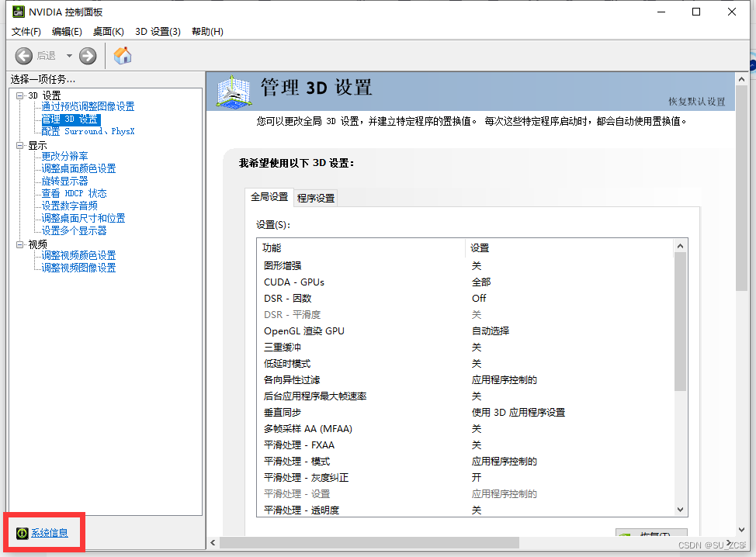Click the Manage 3D Settings header icon

(x=234, y=91)
